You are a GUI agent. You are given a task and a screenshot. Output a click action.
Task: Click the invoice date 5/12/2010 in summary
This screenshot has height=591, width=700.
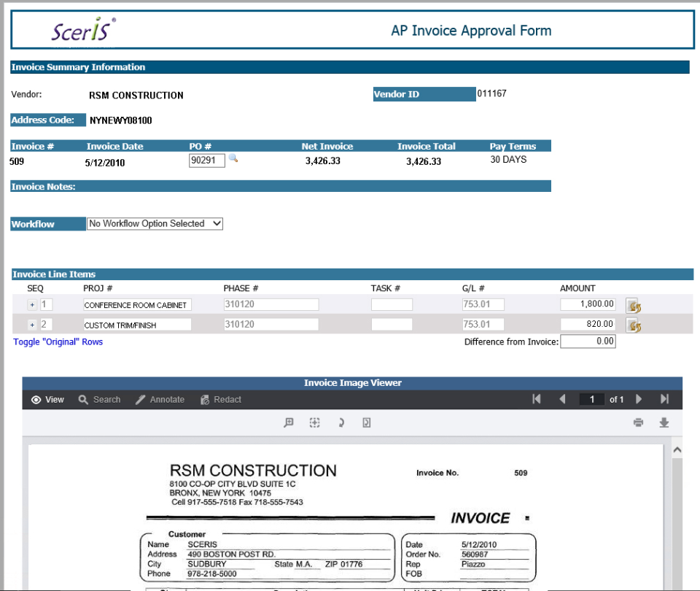pos(105,163)
